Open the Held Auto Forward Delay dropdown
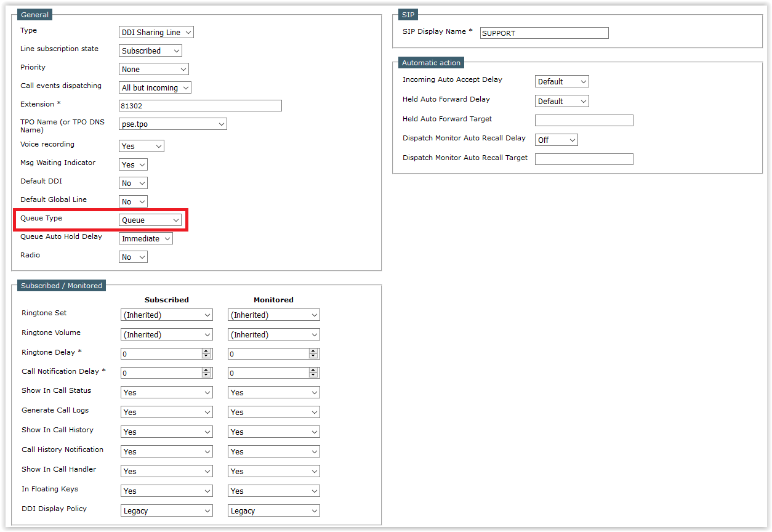The image size is (772, 532). (562, 101)
